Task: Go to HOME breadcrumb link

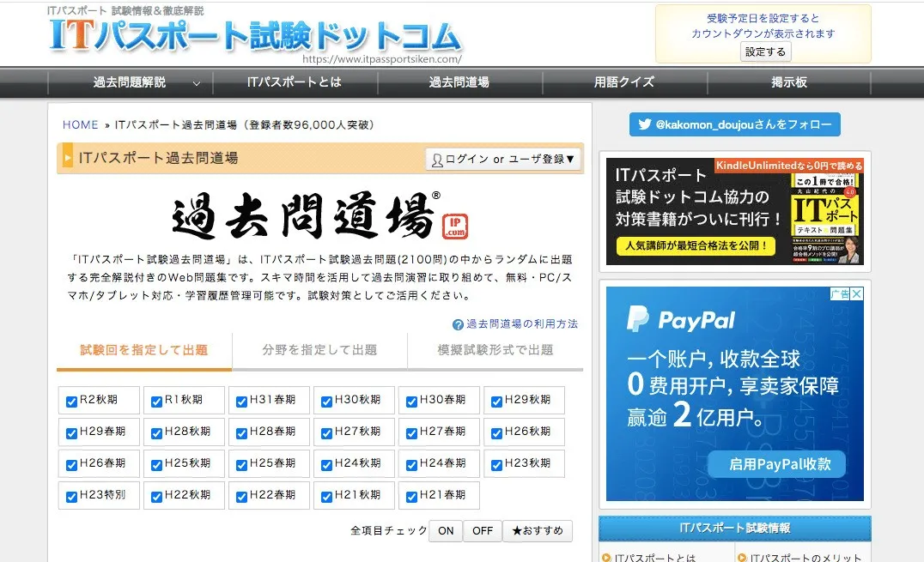Action: click(80, 125)
